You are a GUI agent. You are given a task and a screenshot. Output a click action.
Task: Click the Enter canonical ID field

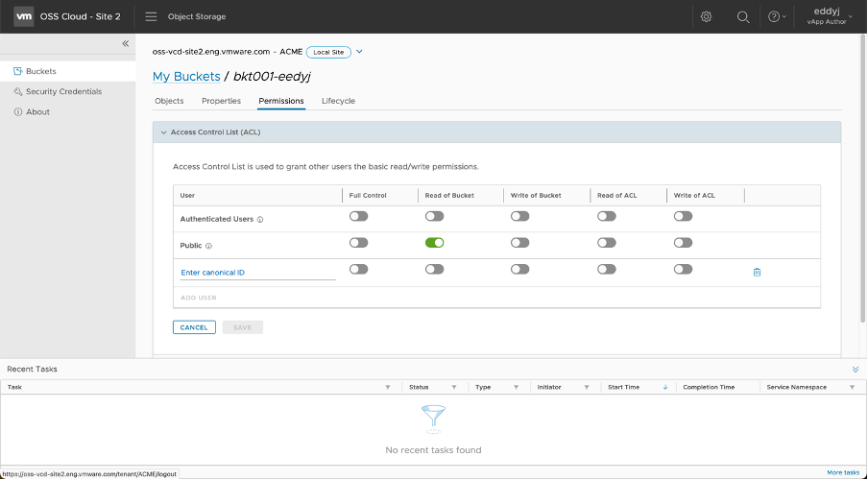click(x=257, y=273)
